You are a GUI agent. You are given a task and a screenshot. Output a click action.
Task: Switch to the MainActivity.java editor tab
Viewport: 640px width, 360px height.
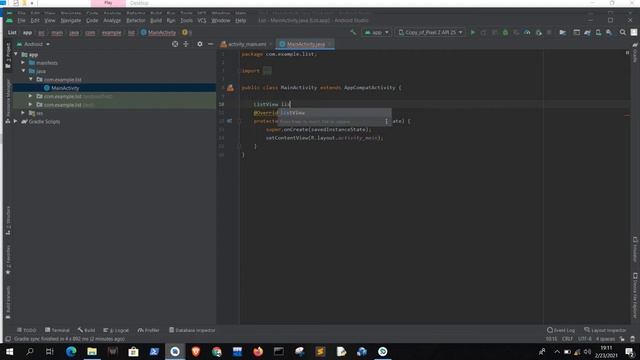pos(305,44)
